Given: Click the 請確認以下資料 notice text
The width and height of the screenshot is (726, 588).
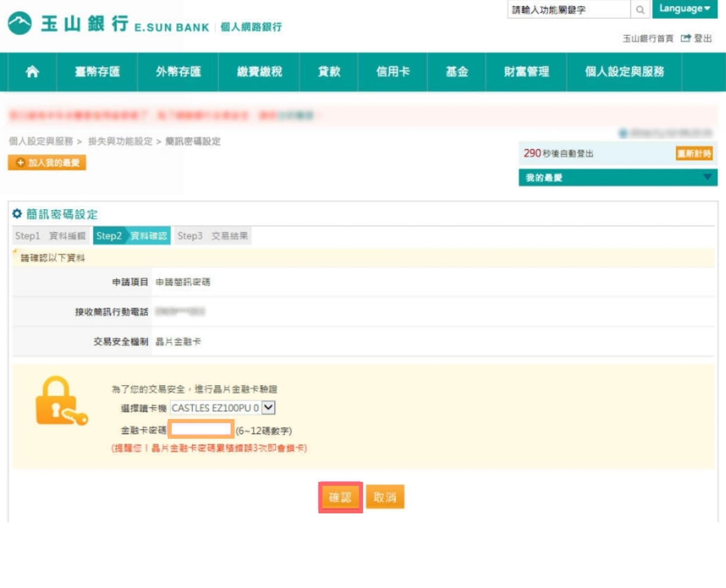Looking at the screenshot, I should (x=52, y=258).
